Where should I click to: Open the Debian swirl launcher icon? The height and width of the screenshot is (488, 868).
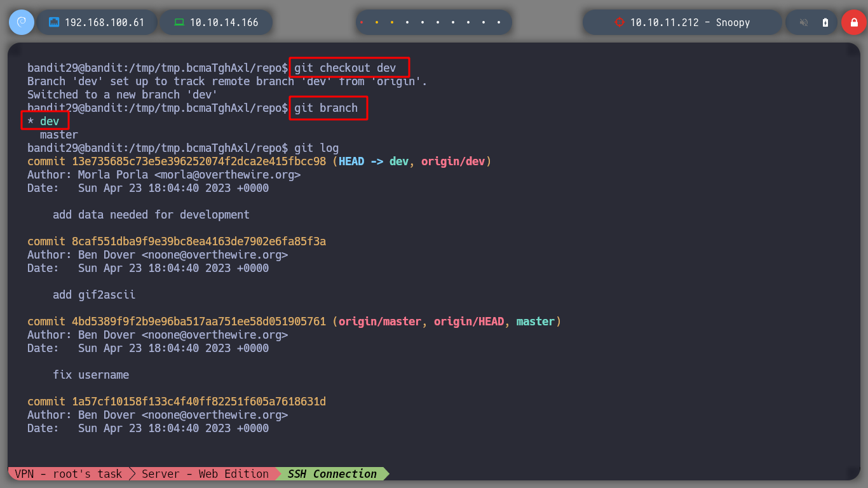21,22
